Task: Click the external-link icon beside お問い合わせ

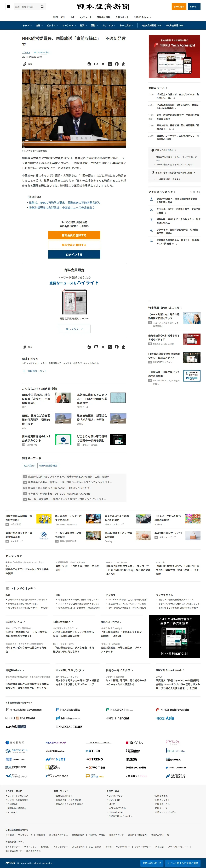Action: [160, 863]
